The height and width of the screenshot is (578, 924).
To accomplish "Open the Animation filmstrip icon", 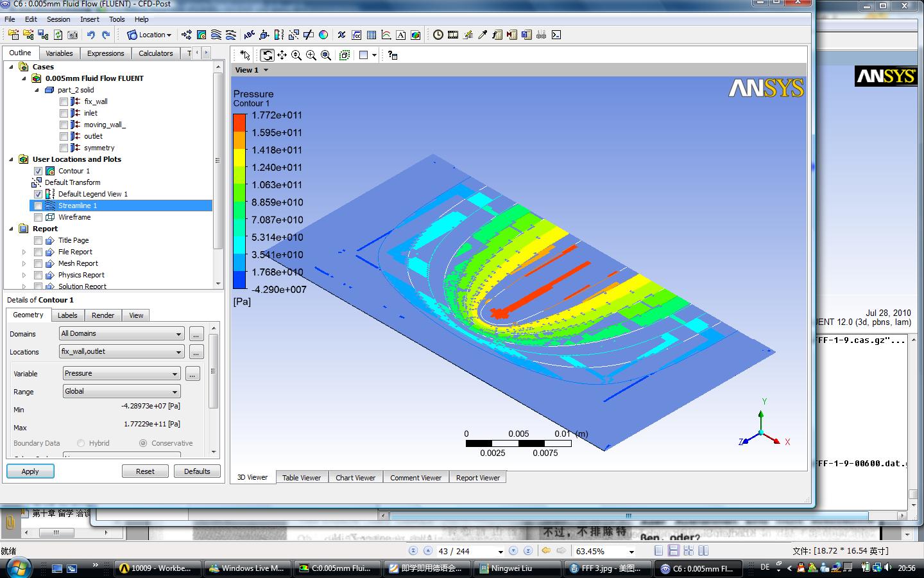I will pos(453,35).
